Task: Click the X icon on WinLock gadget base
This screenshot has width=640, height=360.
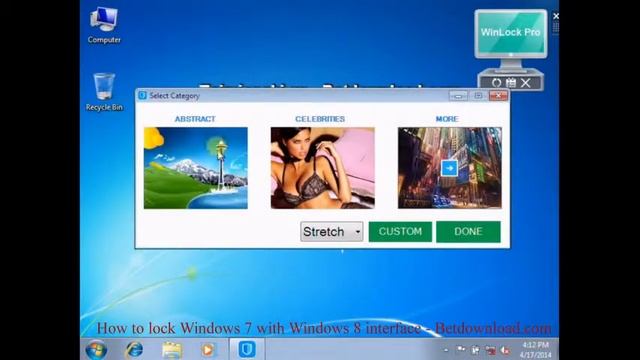Action: pos(526,83)
